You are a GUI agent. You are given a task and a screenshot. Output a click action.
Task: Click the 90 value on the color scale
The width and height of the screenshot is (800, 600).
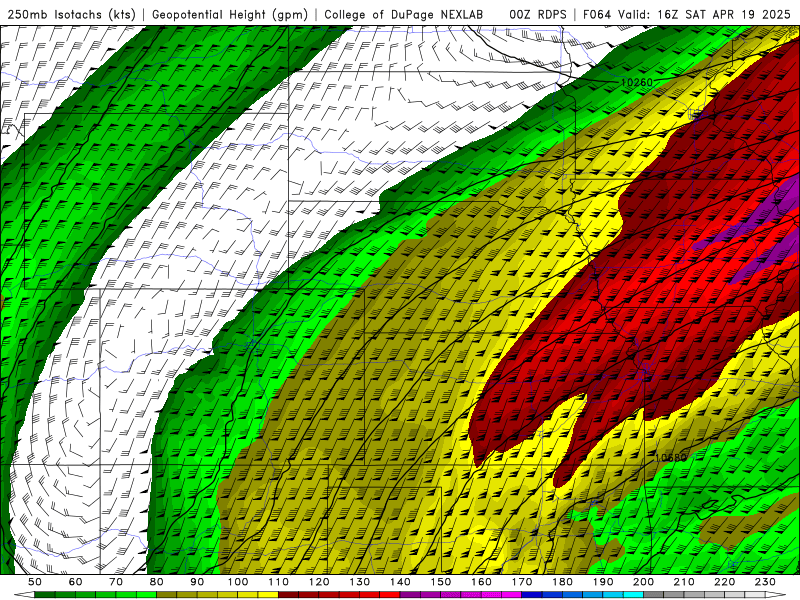pyautogui.click(x=197, y=582)
